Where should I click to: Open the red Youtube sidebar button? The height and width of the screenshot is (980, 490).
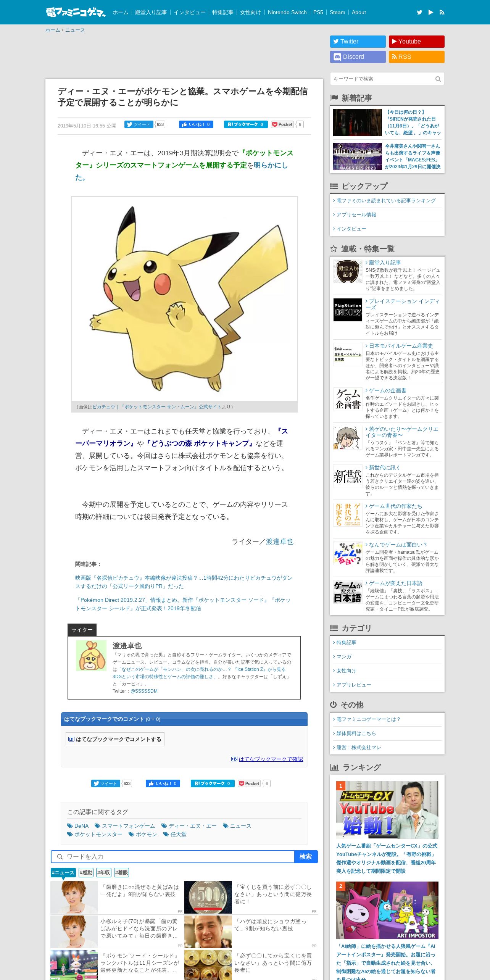(x=417, y=42)
